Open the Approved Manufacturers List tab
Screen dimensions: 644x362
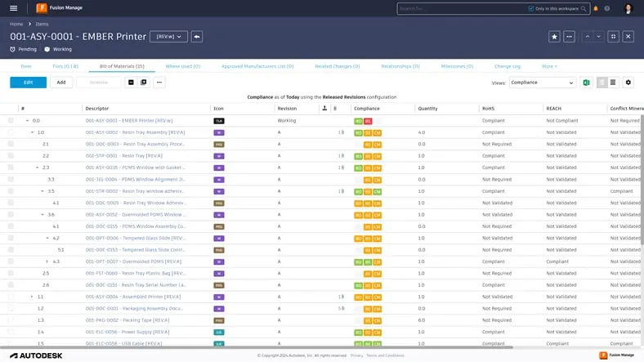coord(257,66)
